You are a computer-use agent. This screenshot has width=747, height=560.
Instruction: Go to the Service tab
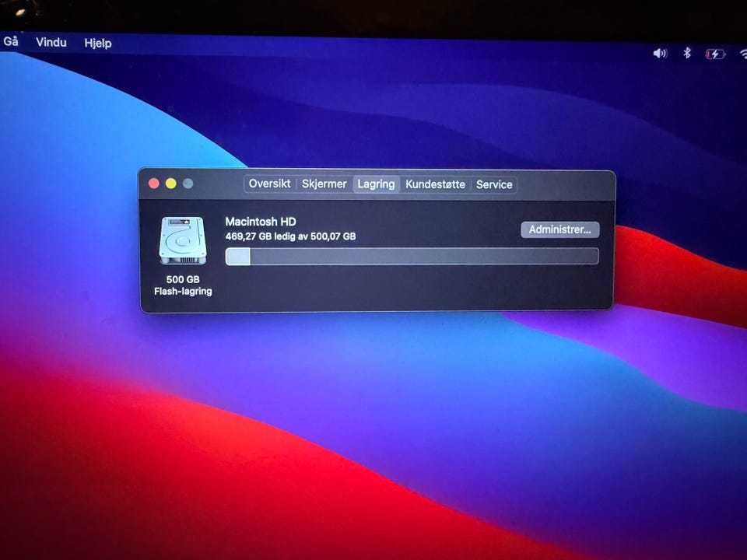[x=494, y=185]
